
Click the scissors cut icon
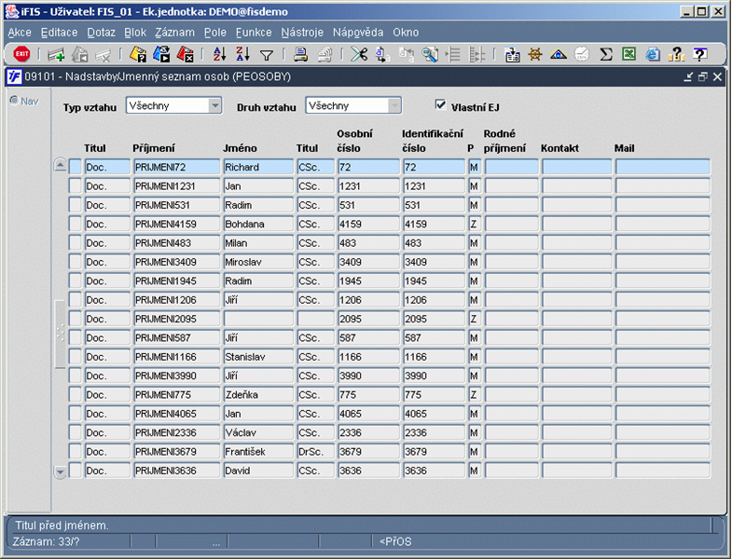(359, 55)
